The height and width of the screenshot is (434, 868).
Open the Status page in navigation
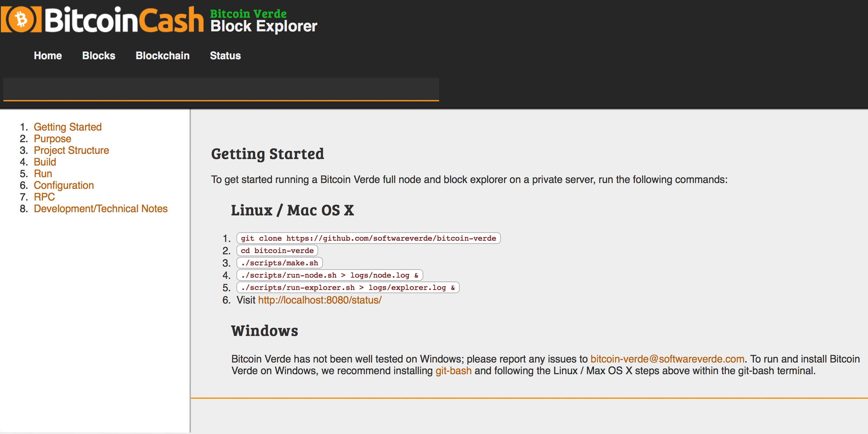[x=225, y=56]
